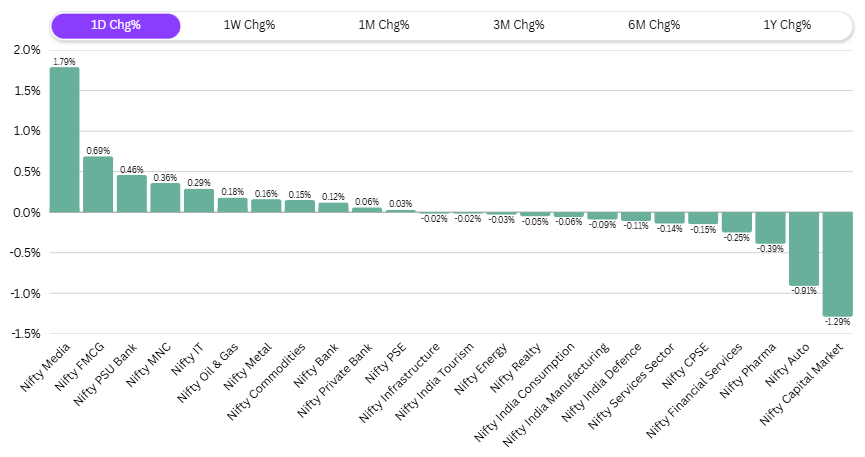865x457 pixels.
Task: Click the Nifty FMCG bar
Action: pyautogui.click(x=98, y=185)
